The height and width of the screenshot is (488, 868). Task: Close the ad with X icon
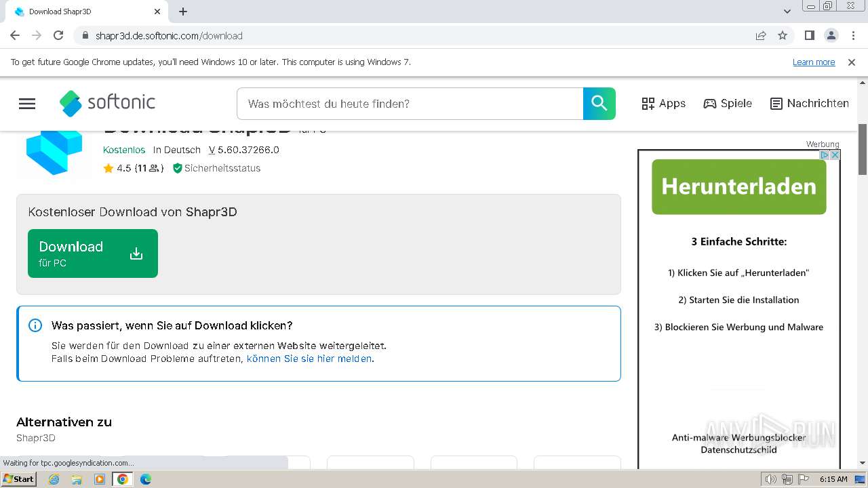tap(835, 155)
